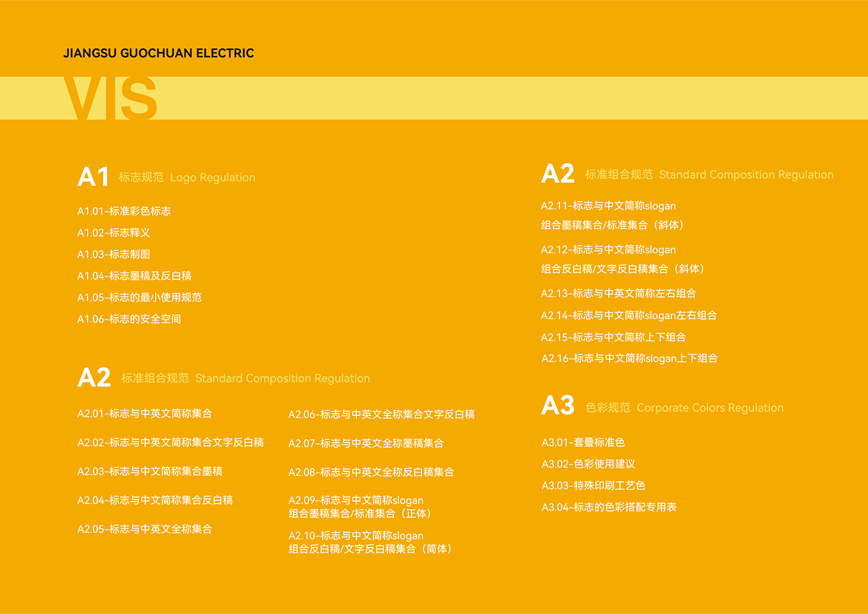The height and width of the screenshot is (614, 868).
Task: Click the large VIS title
Action: [111, 99]
